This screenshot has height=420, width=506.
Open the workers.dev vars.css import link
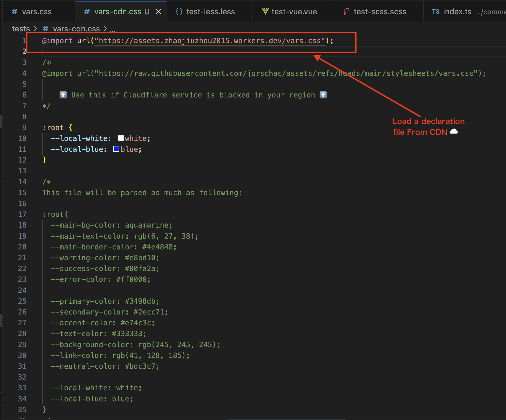pyautogui.click(x=210, y=41)
